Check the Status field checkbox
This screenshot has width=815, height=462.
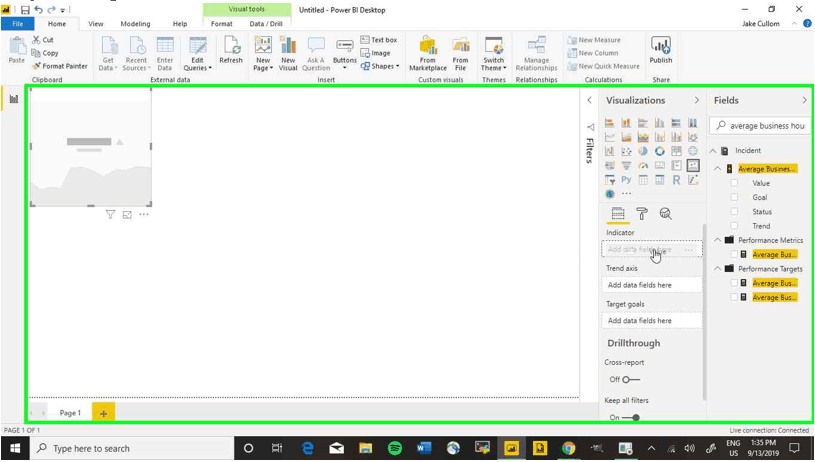pos(734,212)
